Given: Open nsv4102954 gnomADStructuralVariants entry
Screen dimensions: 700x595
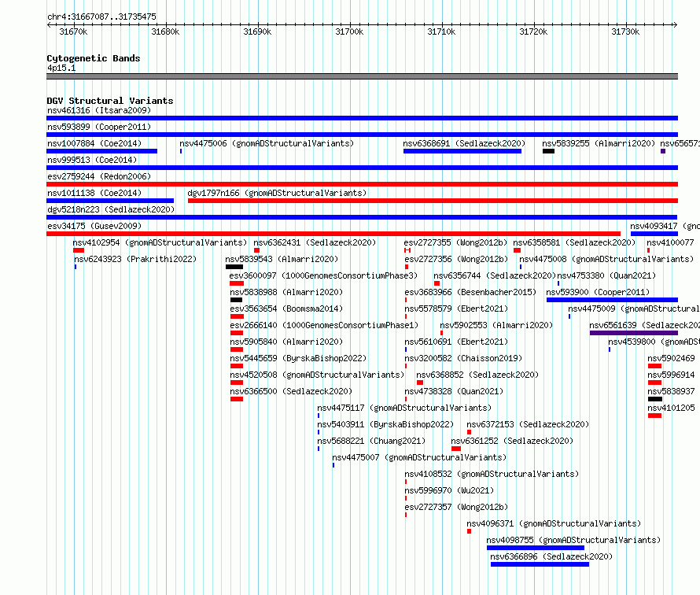Looking at the screenshot, I should [x=160, y=242].
